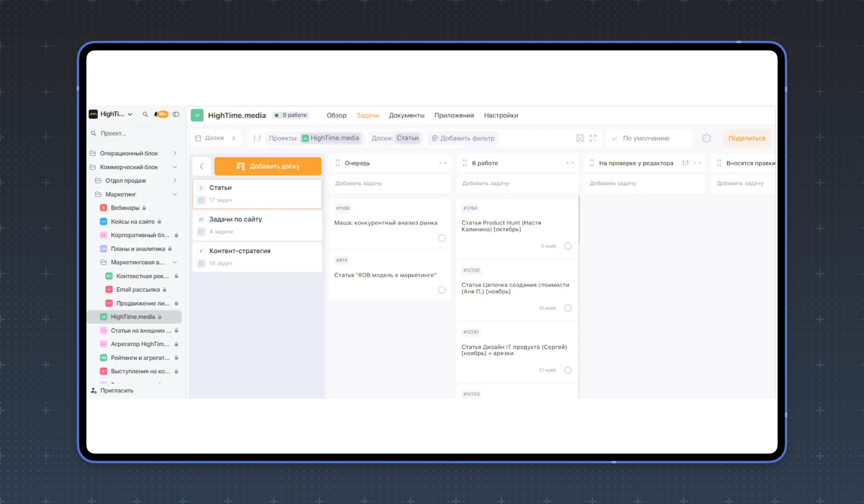The width and height of the screenshot is (864, 504).
Task: Check off task Статья RDB модель в маркетинге
Action: tap(442, 290)
